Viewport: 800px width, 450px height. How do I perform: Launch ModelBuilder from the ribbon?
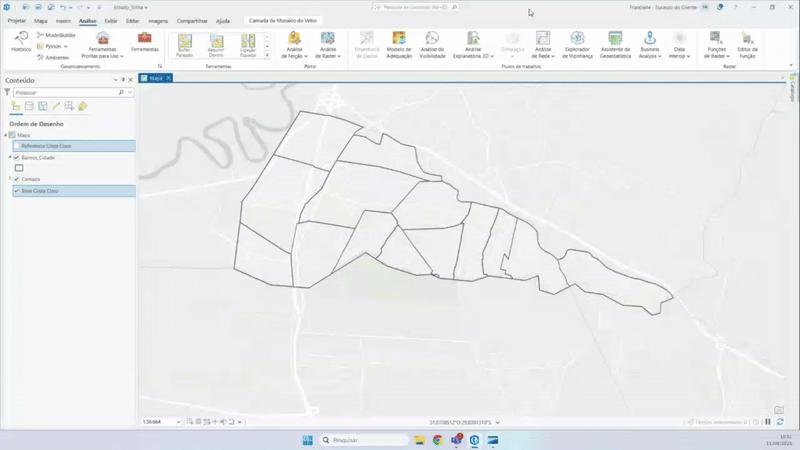click(x=58, y=35)
